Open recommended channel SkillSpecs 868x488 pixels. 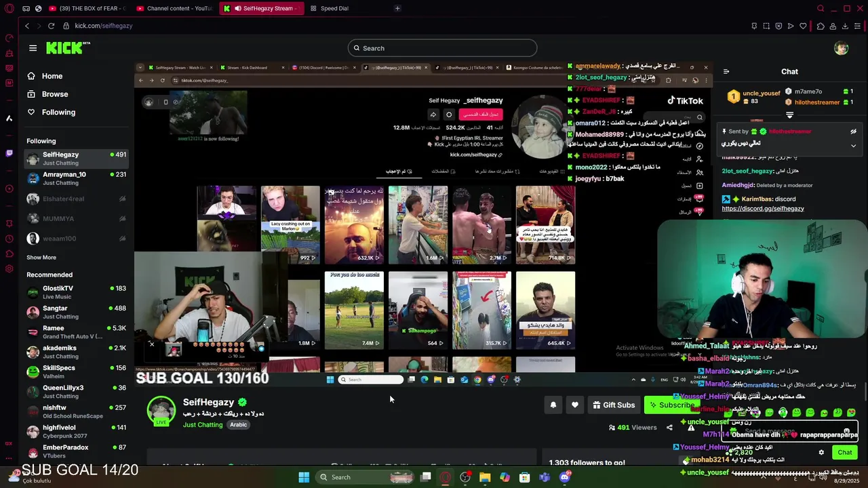pyautogui.click(x=76, y=371)
